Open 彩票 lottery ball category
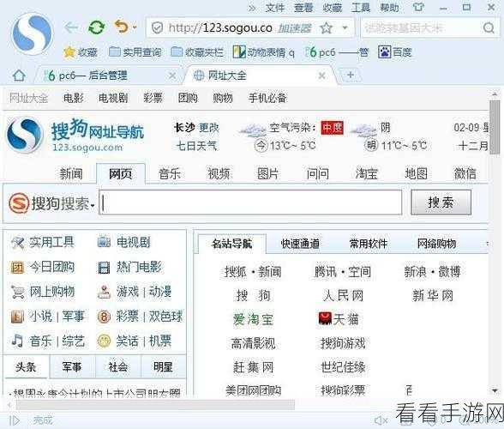 [x=117, y=317]
